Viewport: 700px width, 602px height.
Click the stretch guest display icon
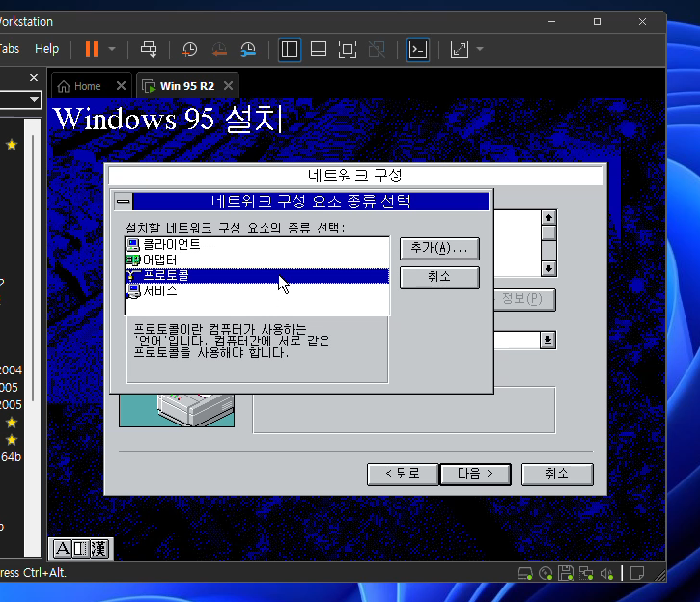coord(460,49)
